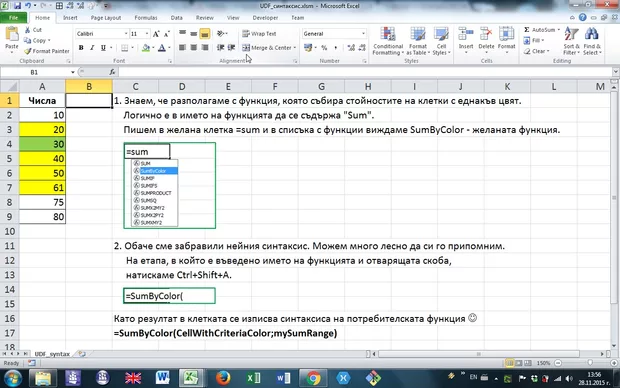Toggle underline formatting
This screenshot has width=620, height=388.
tap(103, 48)
